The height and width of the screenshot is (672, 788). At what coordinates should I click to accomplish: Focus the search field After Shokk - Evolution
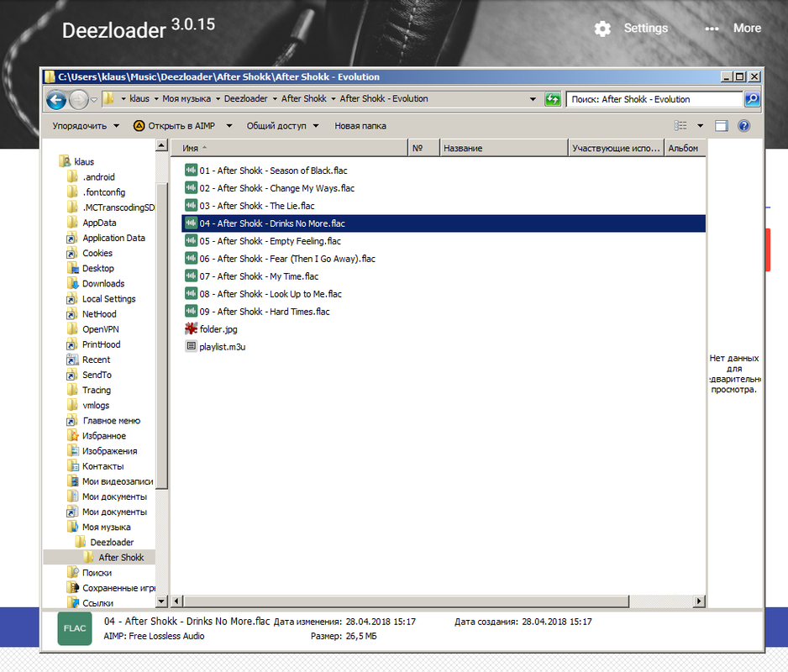[654, 99]
